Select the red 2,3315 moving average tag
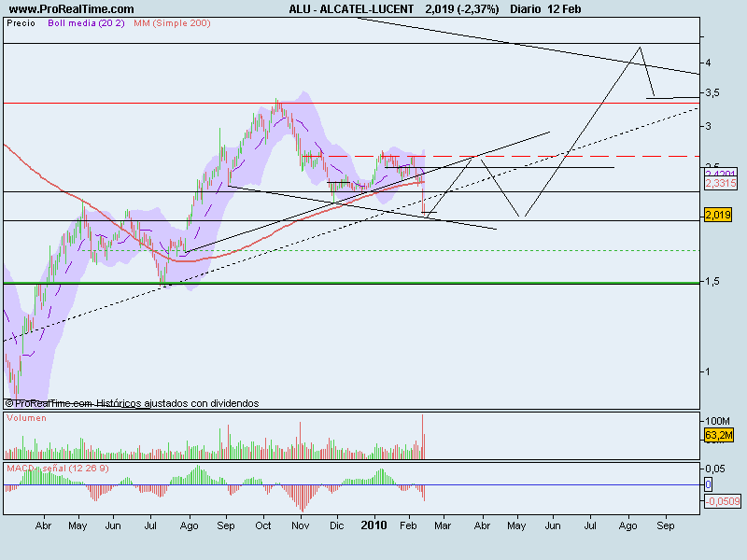This screenshot has width=747, height=560. pyautogui.click(x=720, y=183)
